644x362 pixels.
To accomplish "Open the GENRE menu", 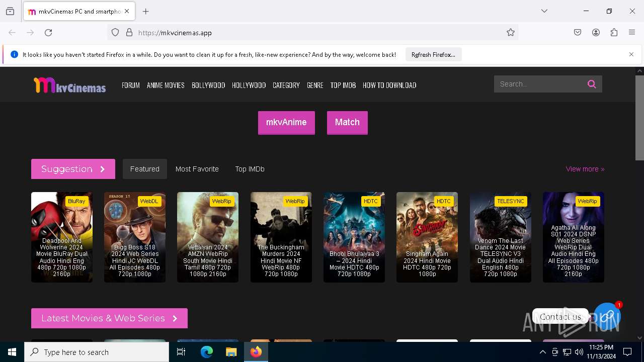I will (315, 85).
